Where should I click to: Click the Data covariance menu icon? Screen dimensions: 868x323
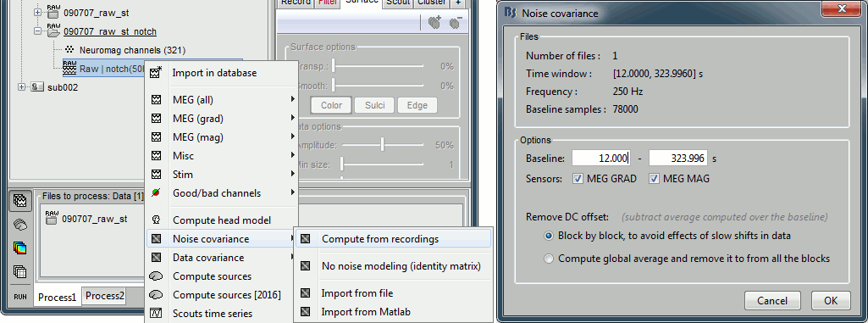[x=156, y=258]
